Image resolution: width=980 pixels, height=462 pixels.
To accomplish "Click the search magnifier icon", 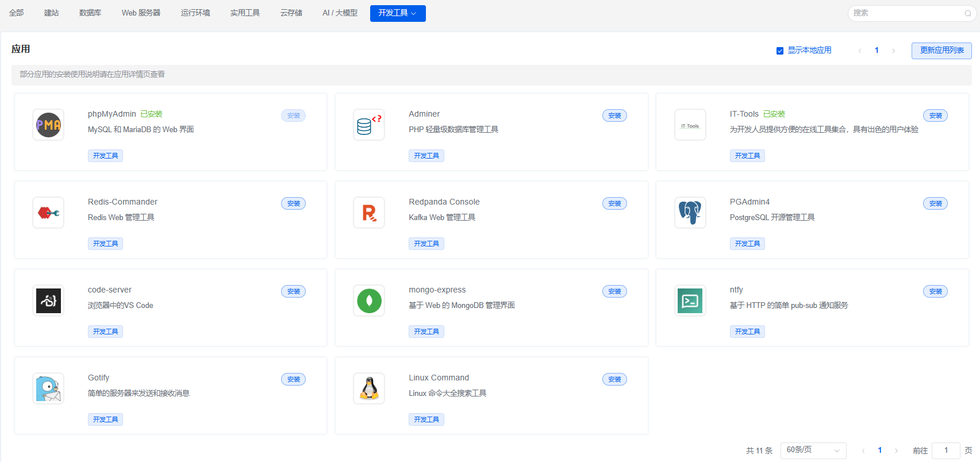I will coord(968,13).
